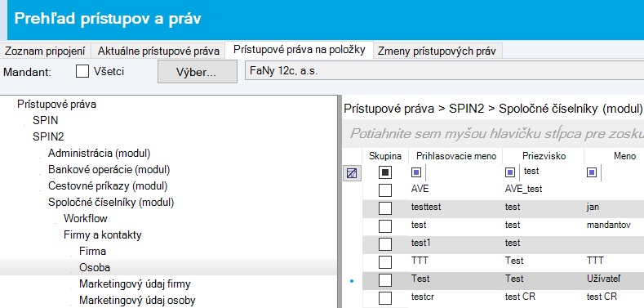This screenshot has height=308, width=644.
Task: Check the Skupina box for user testcr
Action: click(x=384, y=298)
